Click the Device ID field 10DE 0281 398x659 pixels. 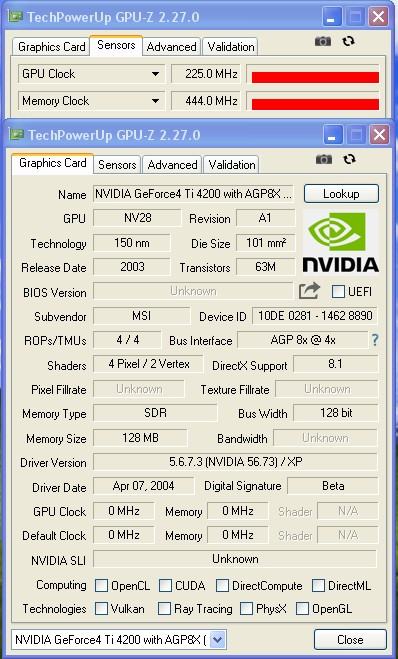pyautogui.click(x=315, y=316)
